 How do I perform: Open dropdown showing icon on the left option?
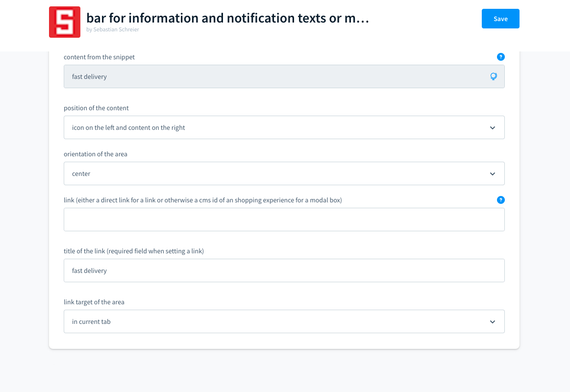274,127
